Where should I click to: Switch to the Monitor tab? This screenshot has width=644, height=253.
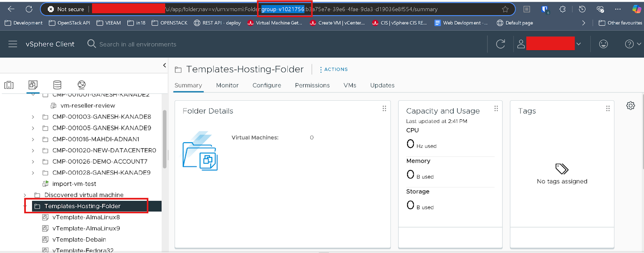click(227, 85)
